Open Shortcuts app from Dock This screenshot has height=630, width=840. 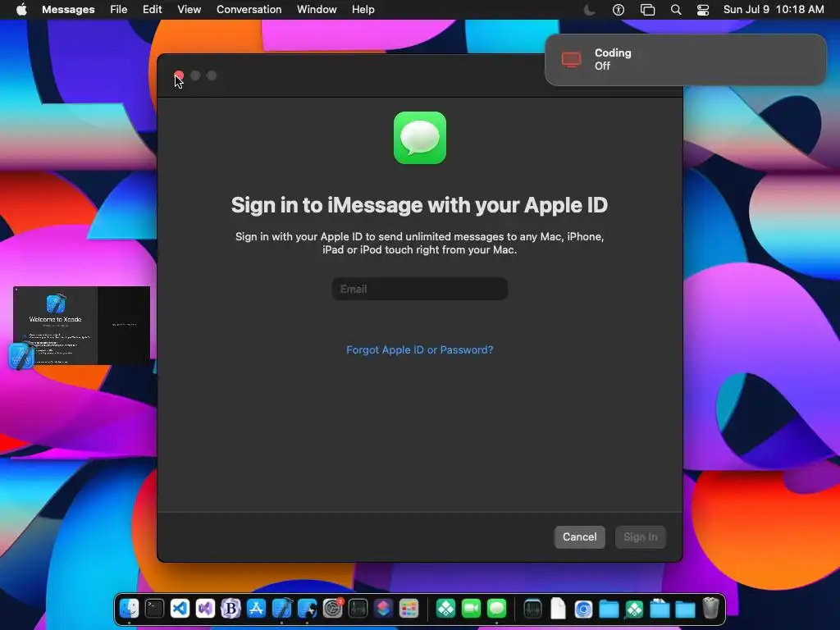click(384, 609)
